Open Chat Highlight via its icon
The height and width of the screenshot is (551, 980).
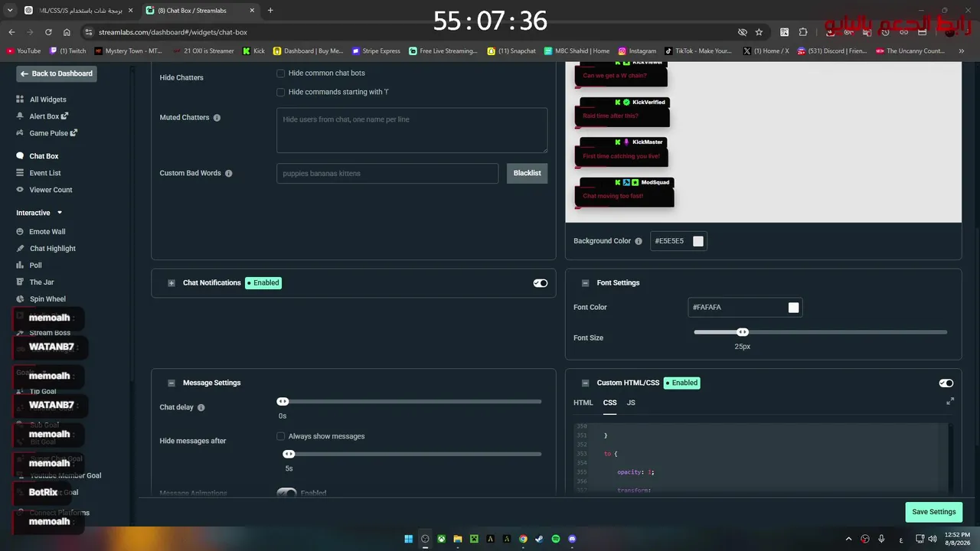[x=20, y=249]
